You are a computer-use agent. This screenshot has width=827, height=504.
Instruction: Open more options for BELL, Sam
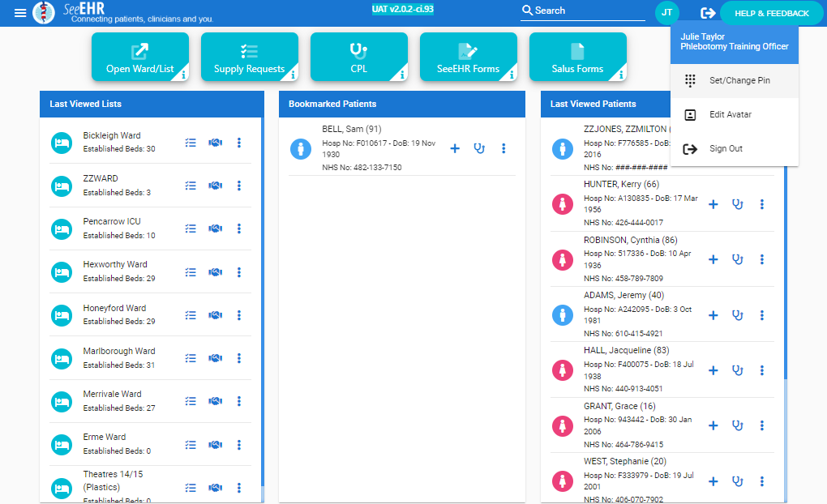coord(503,148)
